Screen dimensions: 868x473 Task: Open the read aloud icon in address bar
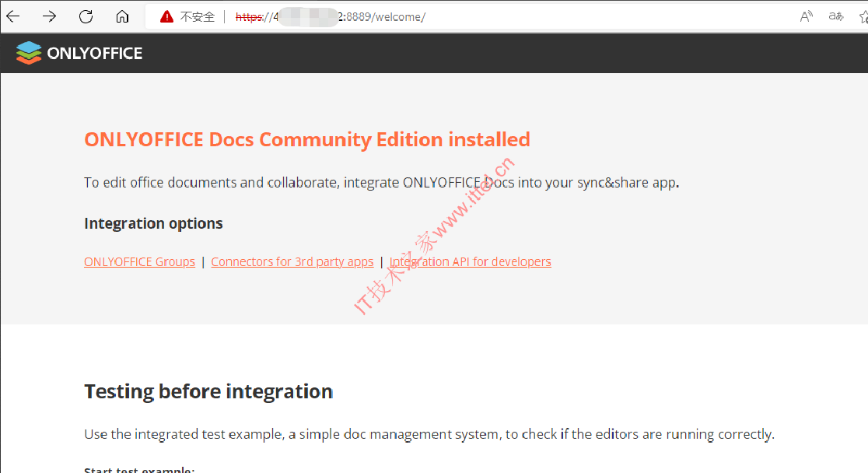pyautogui.click(x=806, y=16)
